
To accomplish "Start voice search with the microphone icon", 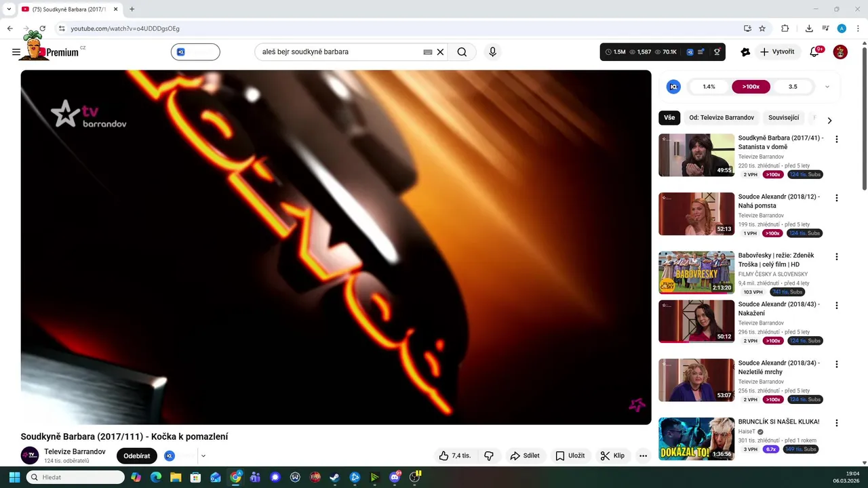I will point(492,52).
